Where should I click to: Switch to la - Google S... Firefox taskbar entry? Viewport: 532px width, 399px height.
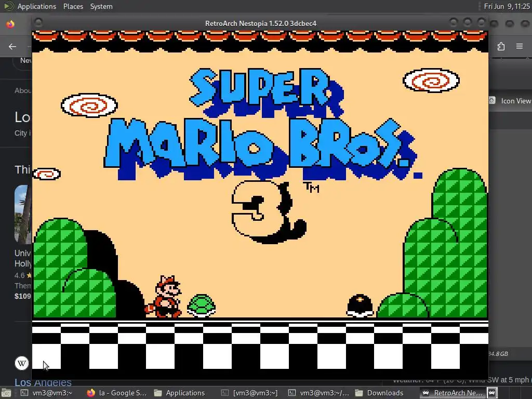(117, 393)
